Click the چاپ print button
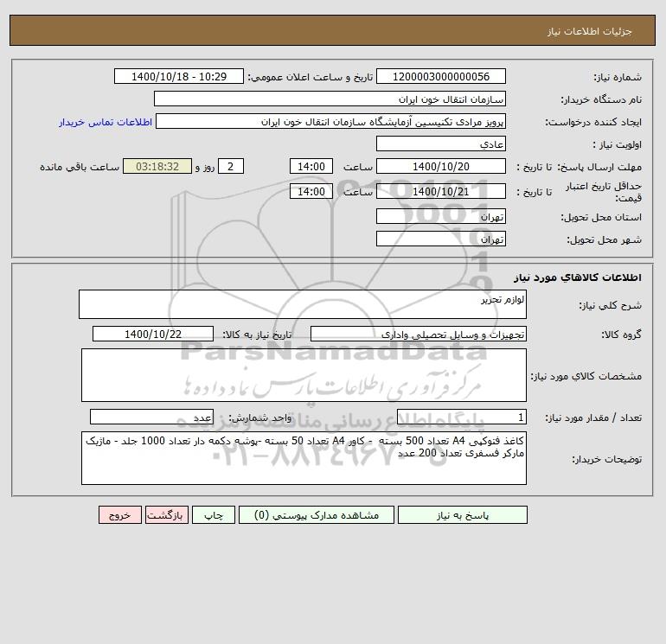This screenshot has width=666, height=644. (x=214, y=515)
